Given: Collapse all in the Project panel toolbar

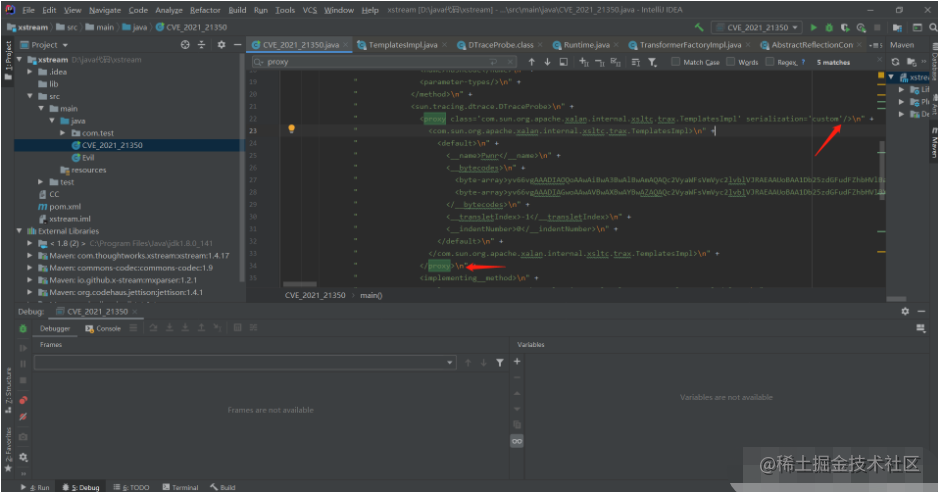Looking at the screenshot, I should coord(201,45).
